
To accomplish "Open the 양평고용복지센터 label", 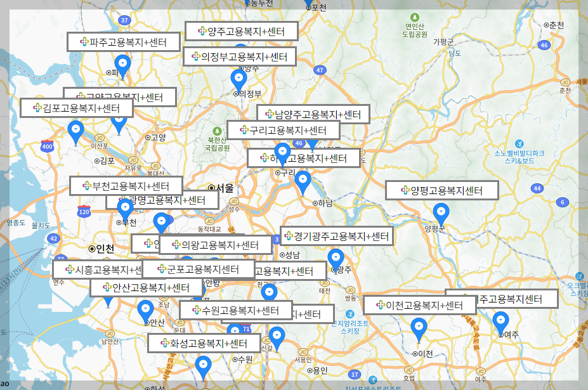I will (x=441, y=190).
